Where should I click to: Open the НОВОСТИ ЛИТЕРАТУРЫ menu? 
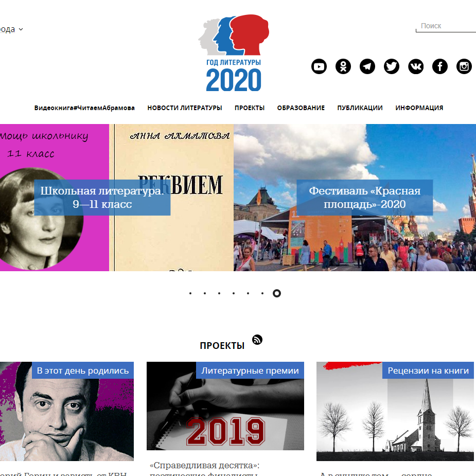tap(185, 108)
